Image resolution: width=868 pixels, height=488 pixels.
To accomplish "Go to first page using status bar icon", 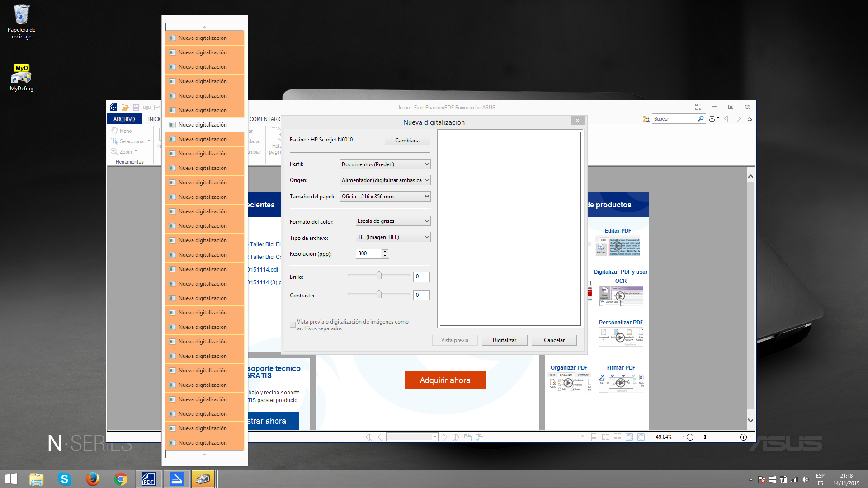I will pyautogui.click(x=369, y=437).
